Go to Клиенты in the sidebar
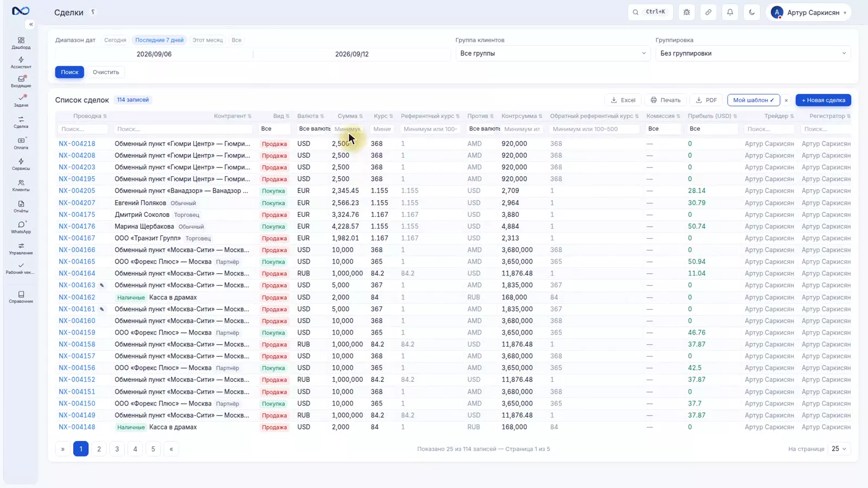Viewport: 868px width, 488px height. click(x=21, y=185)
